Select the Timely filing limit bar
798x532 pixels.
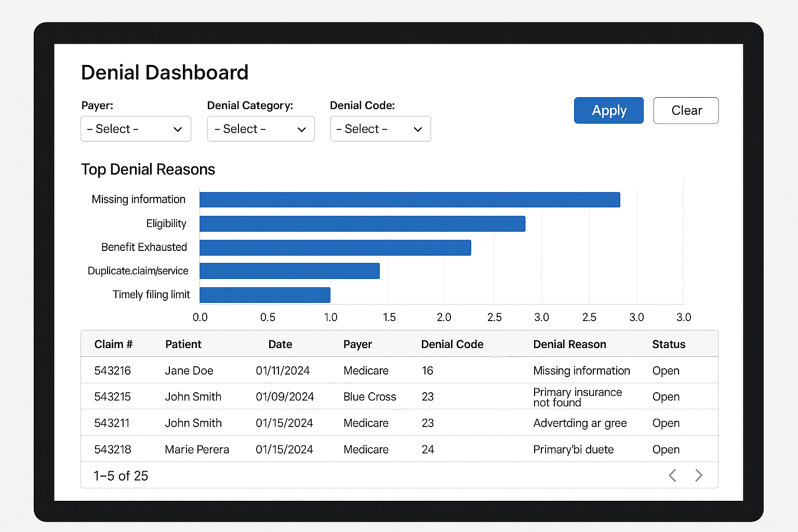pos(265,295)
